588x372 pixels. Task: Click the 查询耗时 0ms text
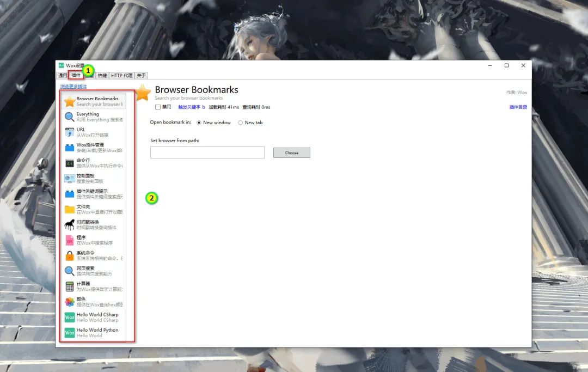pyautogui.click(x=256, y=107)
